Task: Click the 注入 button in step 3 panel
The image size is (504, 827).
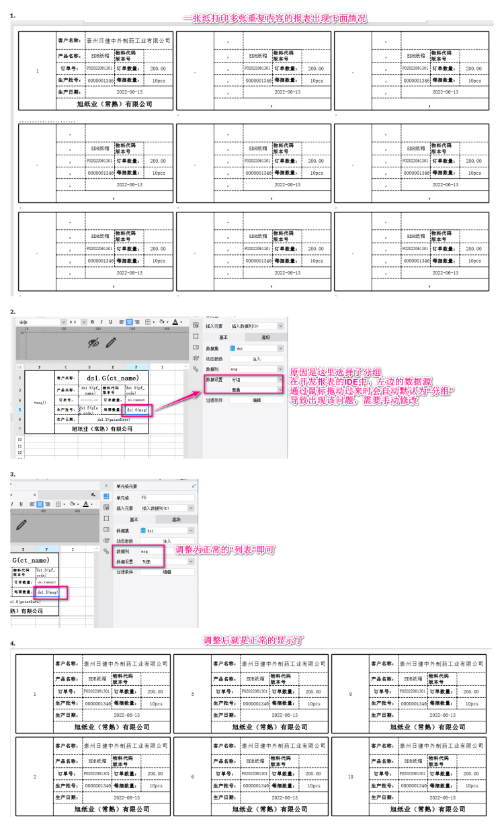Action: [x=167, y=541]
